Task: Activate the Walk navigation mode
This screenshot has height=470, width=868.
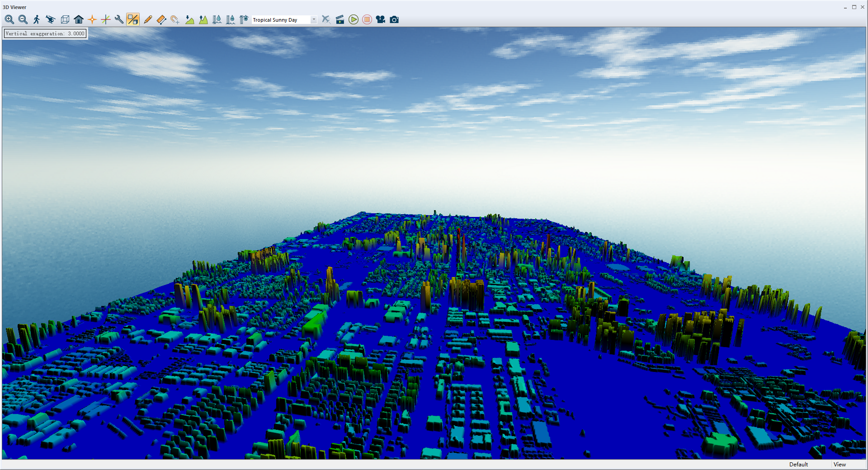Action: click(x=37, y=19)
